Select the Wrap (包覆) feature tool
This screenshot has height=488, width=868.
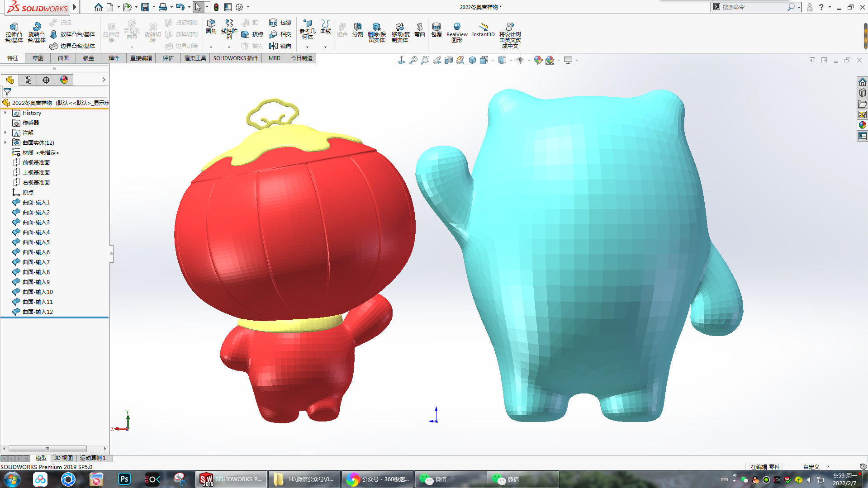click(280, 23)
